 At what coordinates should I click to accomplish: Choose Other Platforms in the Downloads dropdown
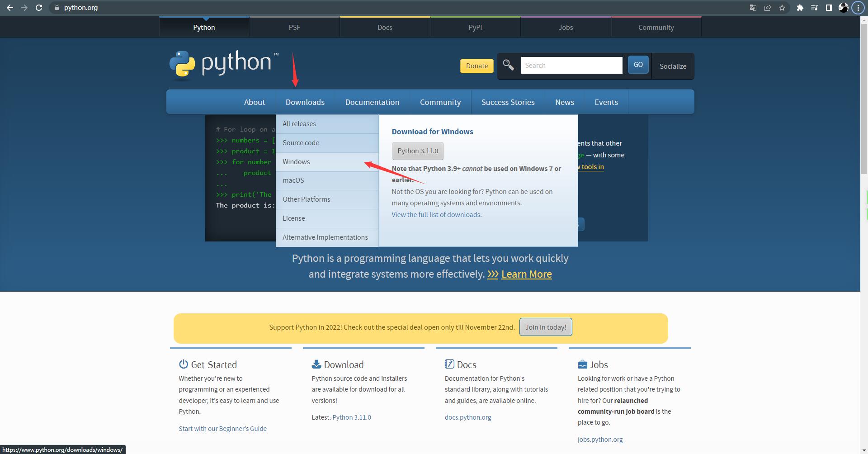tap(327, 199)
